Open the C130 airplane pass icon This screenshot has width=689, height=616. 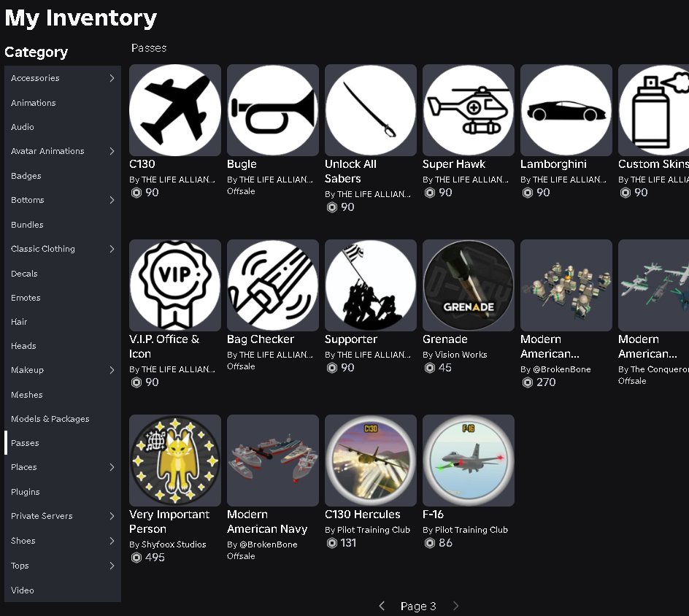(175, 110)
